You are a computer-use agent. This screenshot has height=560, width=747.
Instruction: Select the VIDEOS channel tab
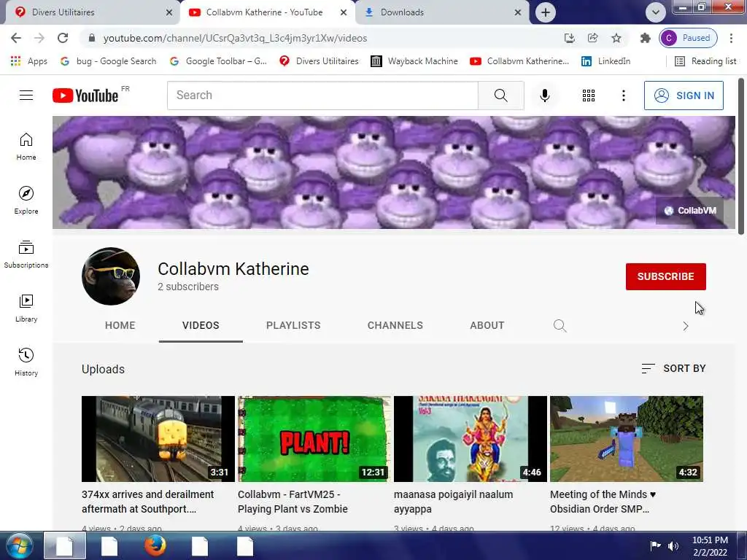(x=201, y=326)
